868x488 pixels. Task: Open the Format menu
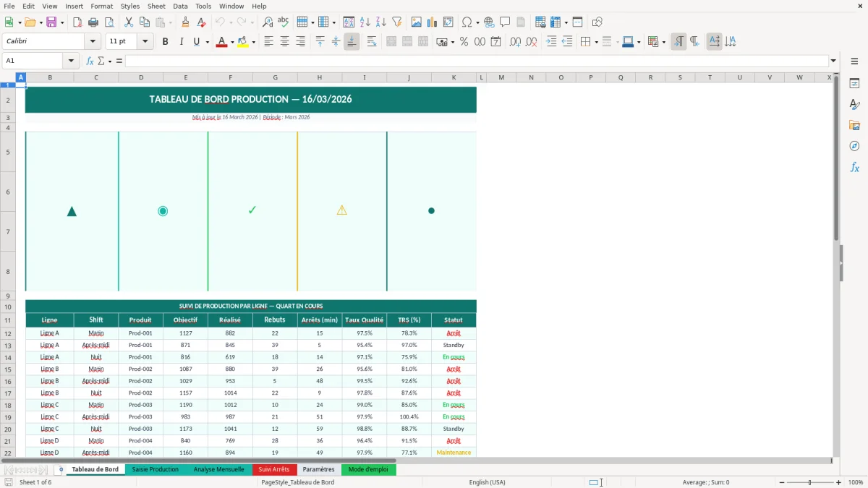coord(101,6)
